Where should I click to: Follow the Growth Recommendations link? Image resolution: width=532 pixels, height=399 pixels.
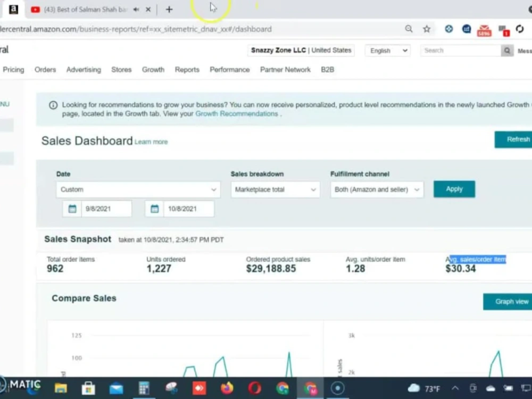(237, 114)
